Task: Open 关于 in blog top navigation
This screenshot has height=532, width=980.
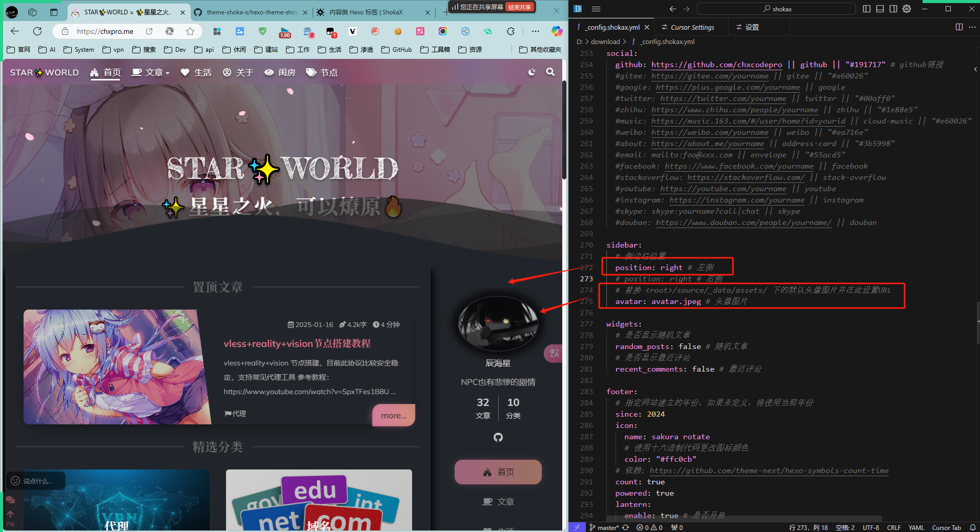Action: 238,73
